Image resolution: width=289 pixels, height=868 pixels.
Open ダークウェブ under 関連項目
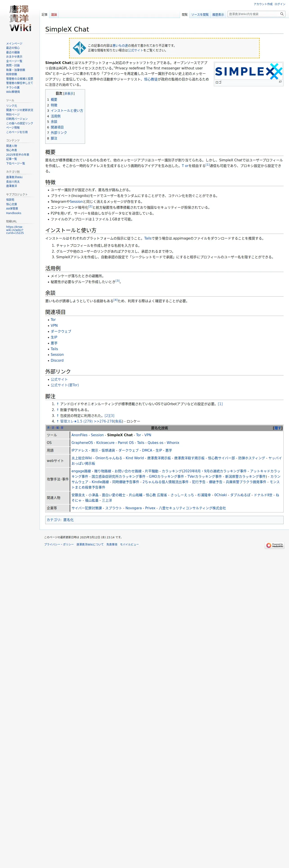point(61,331)
